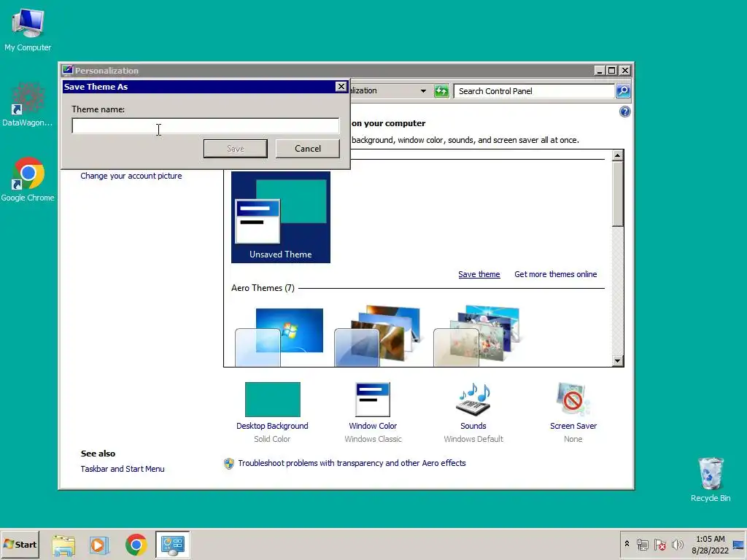Click the Theme name input field
This screenshot has width=747, height=560.
(205, 126)
